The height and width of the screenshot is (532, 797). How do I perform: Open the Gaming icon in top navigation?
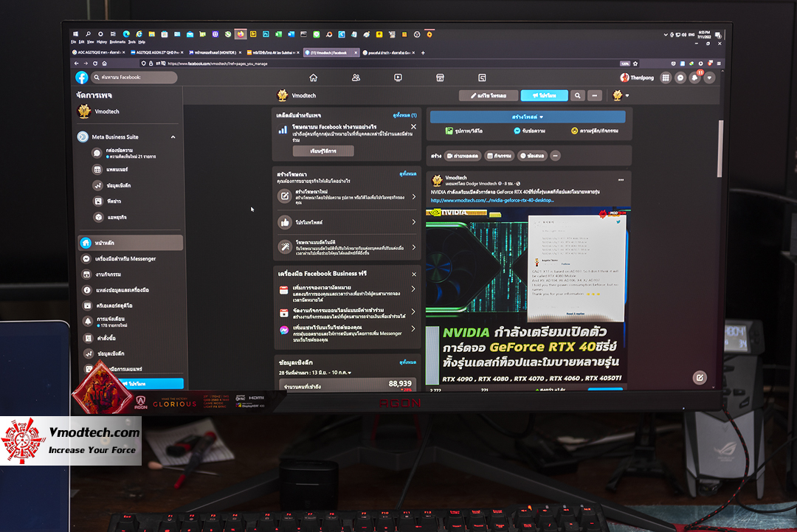pyautogui.click(x=482, y=77)
